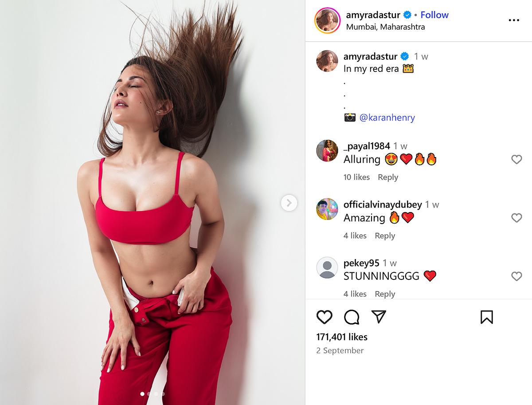The image size is (532, 405).
Task: Share the post via paper plane icon
Action: pos(379,316)
